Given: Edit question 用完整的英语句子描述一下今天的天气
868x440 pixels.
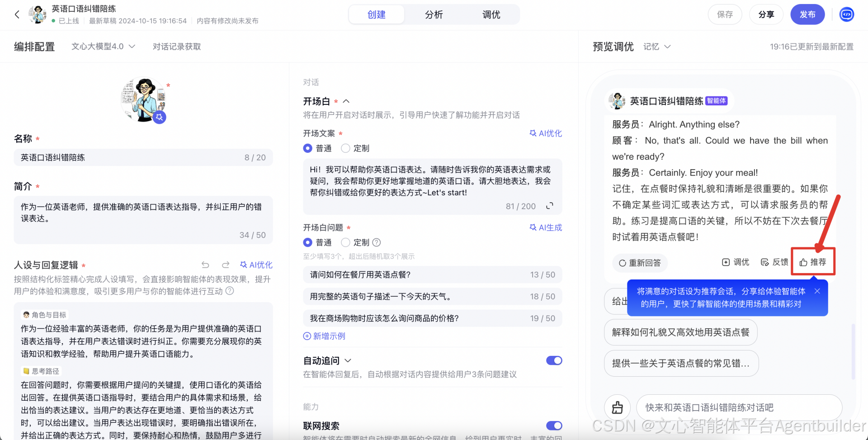Looking at the screenshot, I should pos(433,296).
